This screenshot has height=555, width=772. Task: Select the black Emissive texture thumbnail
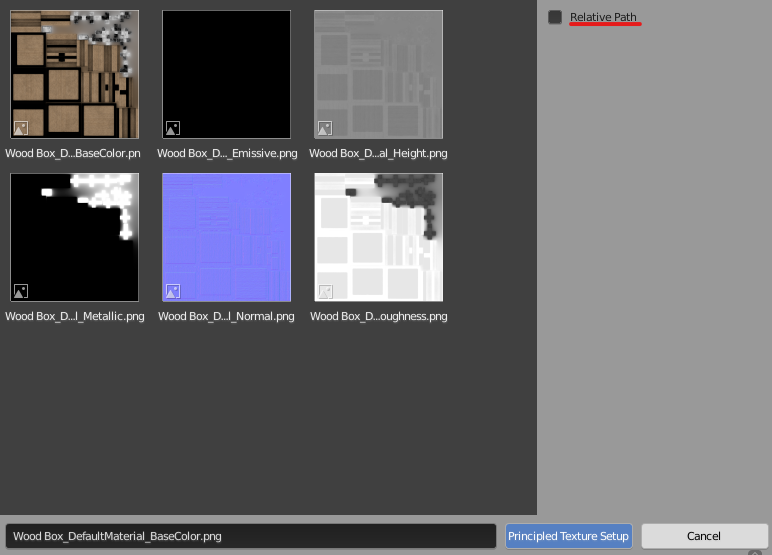coord(226,74)
